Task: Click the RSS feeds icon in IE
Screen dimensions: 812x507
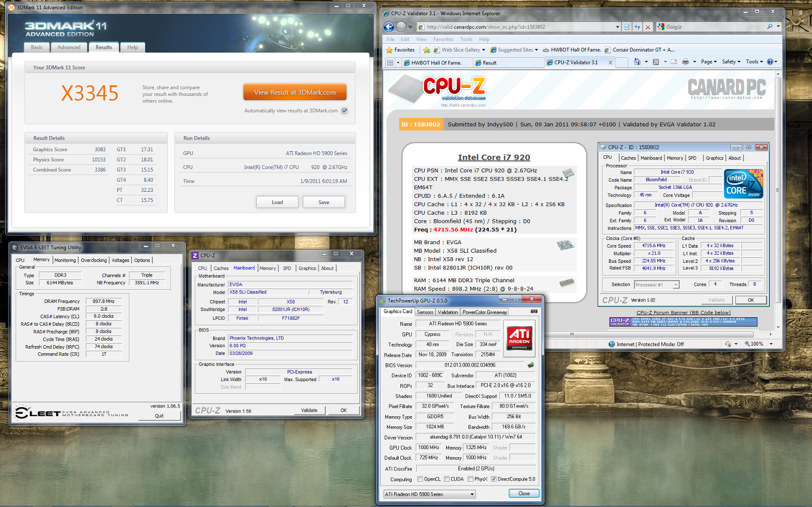Action: [656, 62]
